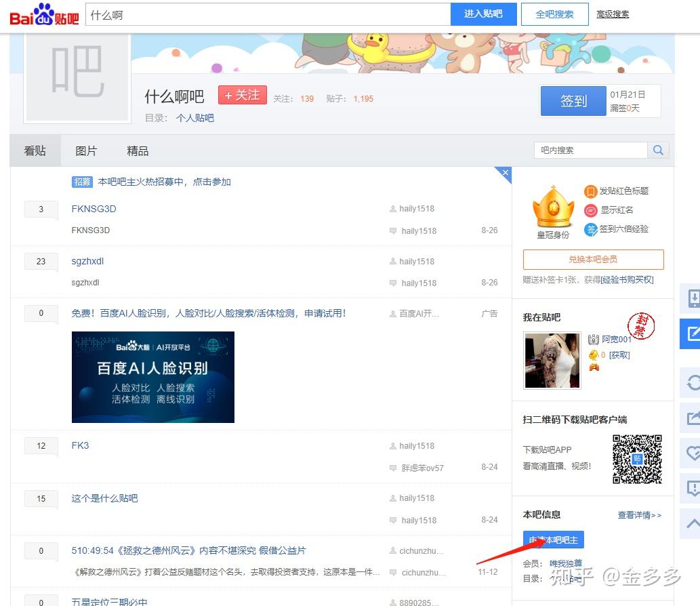Focus the 吧内搜索 input field
The image size is (700, 606).
591,150
